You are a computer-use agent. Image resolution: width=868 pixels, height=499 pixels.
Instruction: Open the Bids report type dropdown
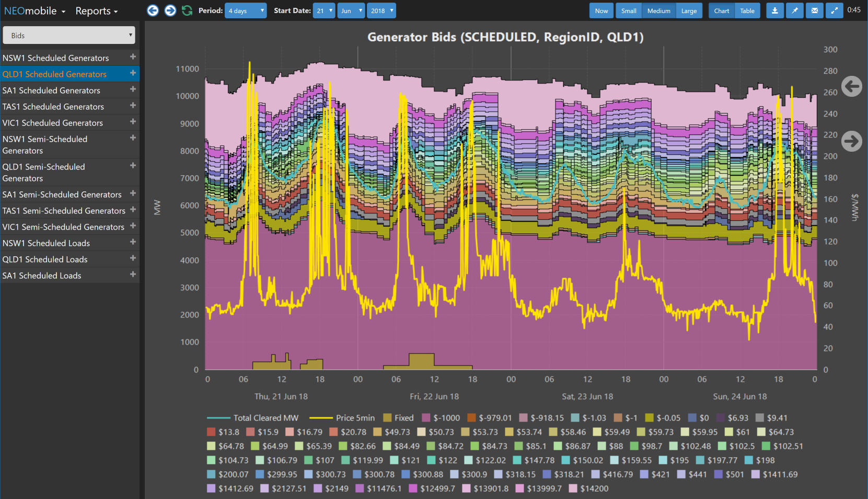pos(68,36)
